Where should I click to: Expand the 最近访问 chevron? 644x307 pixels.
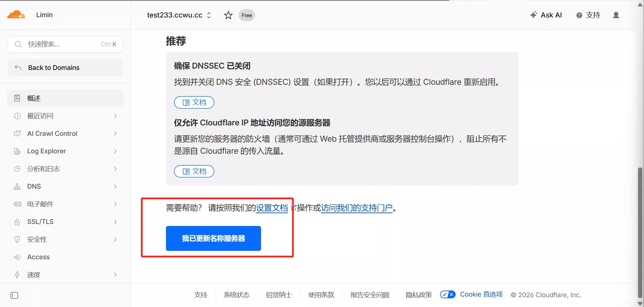pos(115,116)
